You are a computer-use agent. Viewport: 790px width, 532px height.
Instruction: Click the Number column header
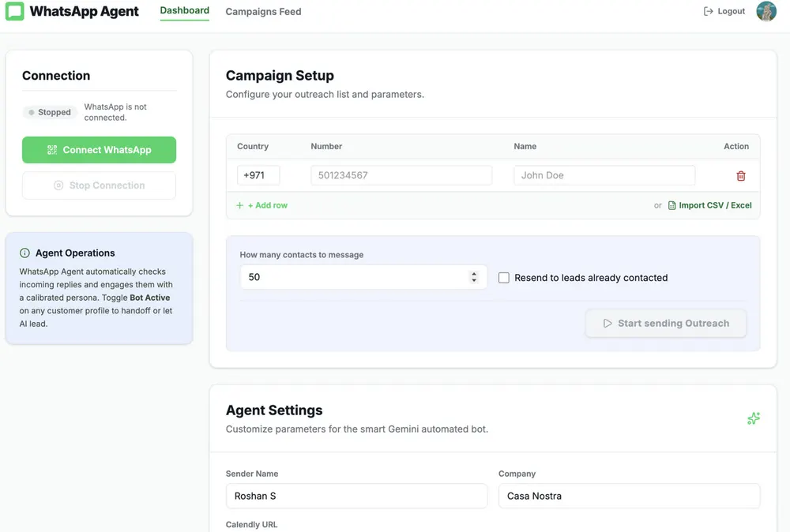[326, 147]
